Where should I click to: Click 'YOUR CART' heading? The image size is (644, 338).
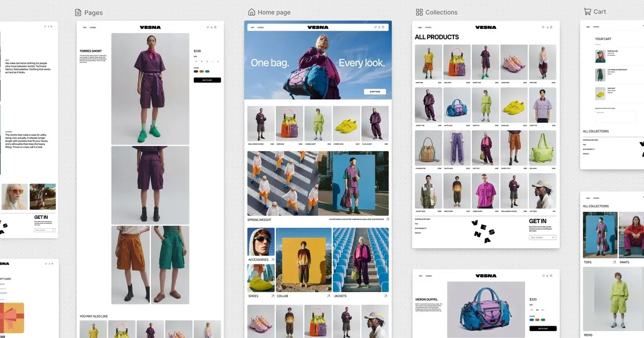(x=603, y=39)
